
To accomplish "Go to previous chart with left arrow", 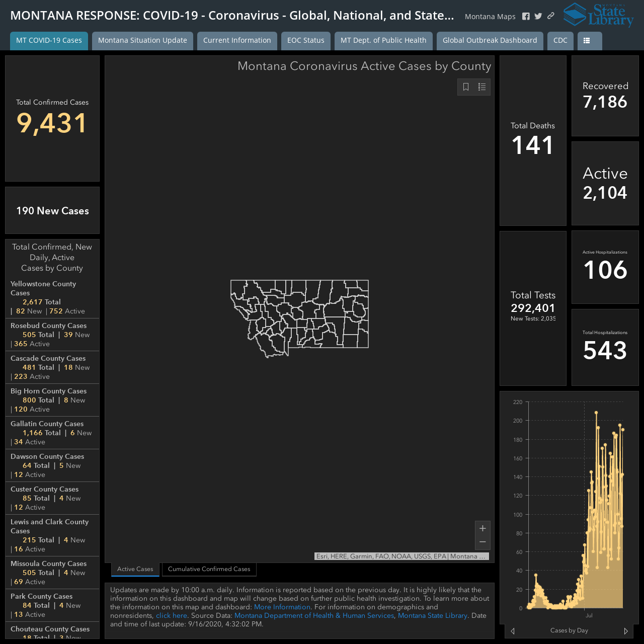I will (x=513, y=631).
